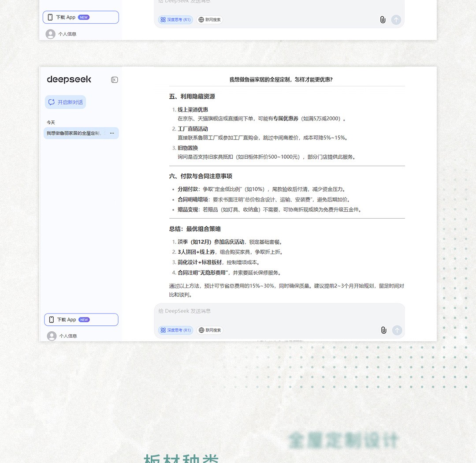
Task: Click heading 总结：最优组合策略
Action: click(195, 229)
